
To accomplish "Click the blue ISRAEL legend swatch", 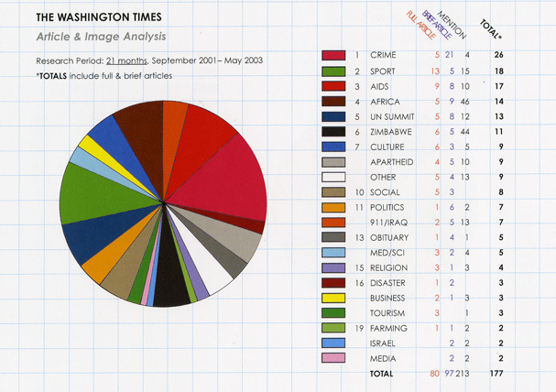I will (333, 343).
